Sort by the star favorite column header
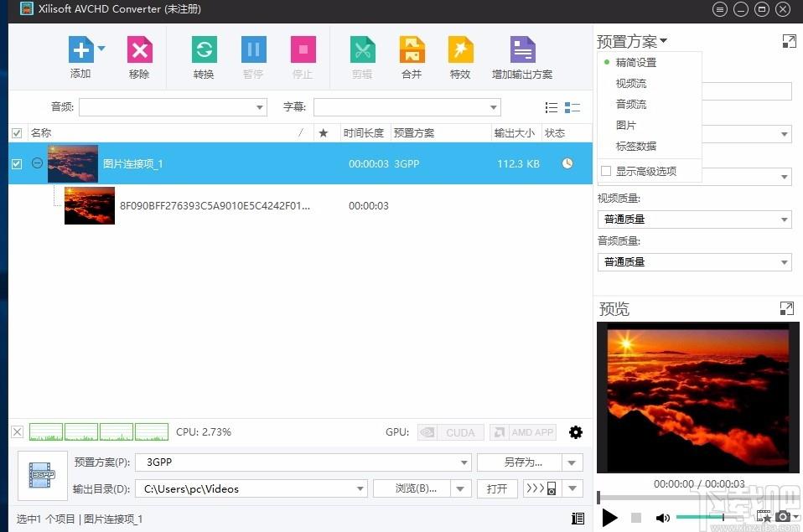This screenshot has height=532, width=803. (324, 133)
